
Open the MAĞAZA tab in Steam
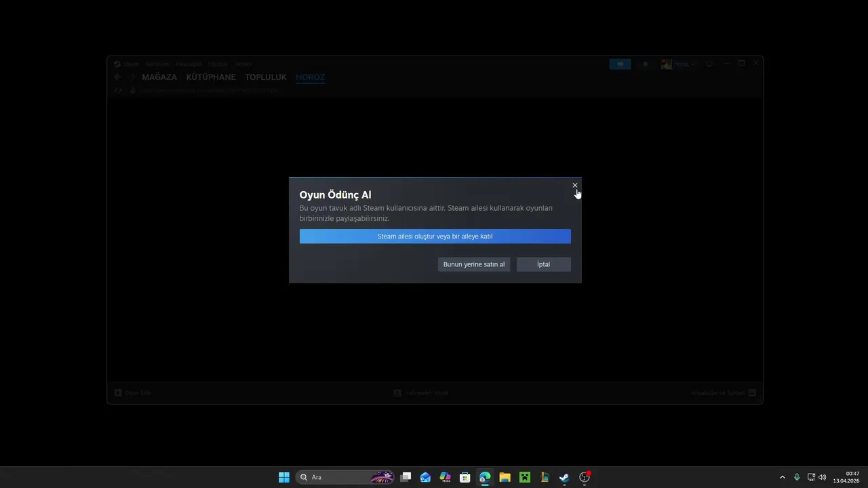click(x=159, y=77)
